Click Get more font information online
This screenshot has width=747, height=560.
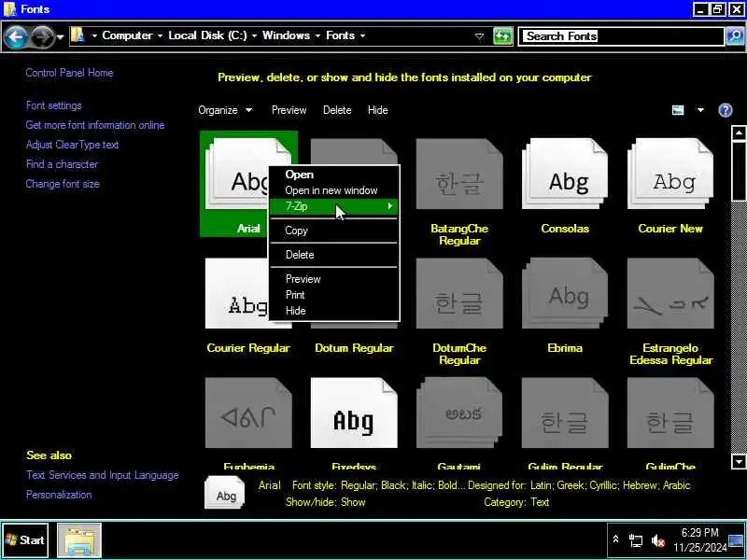tap(95, 125)
